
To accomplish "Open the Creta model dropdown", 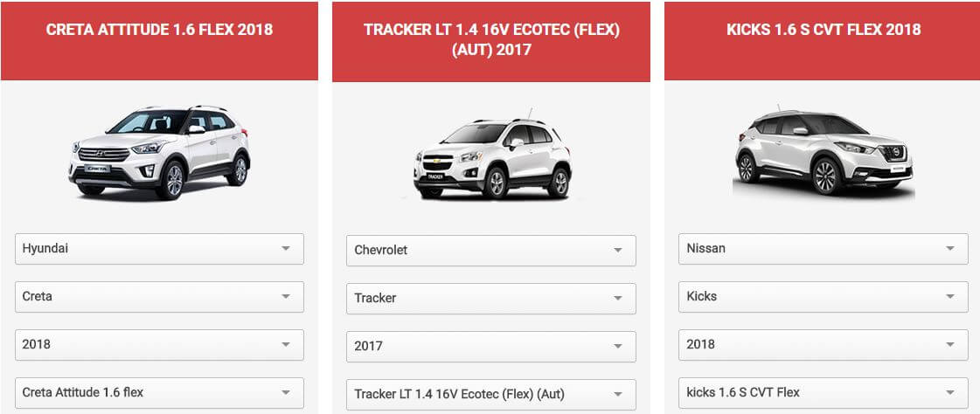I will (x=159, y=297).
